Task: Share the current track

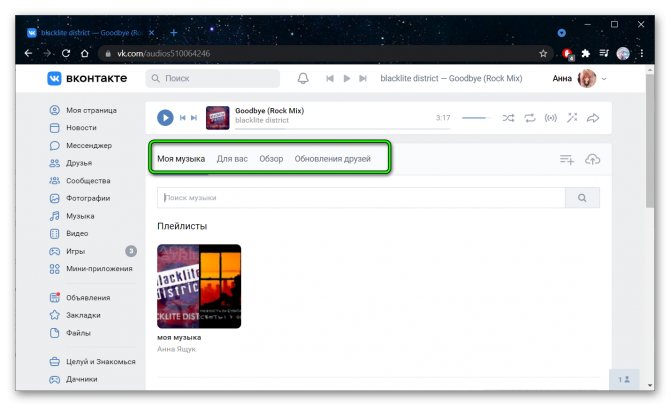Action: point(593,118)
